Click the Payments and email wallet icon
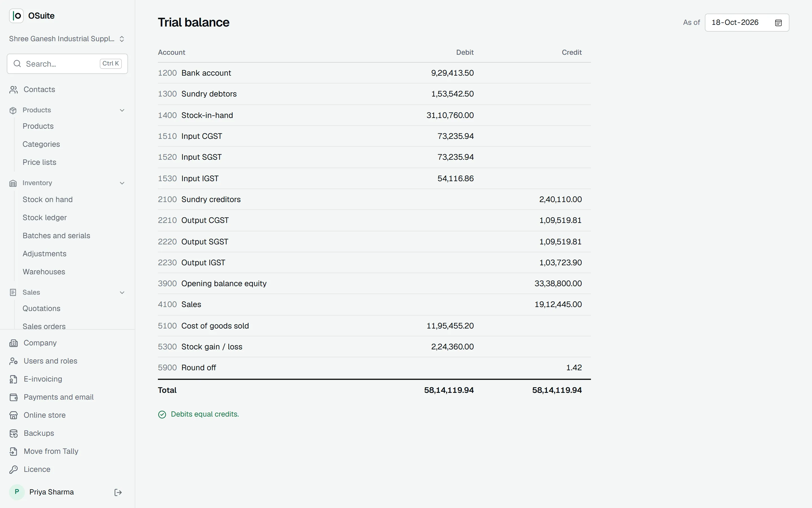Viewport: 812px width, 508px height. pos(14,397)
